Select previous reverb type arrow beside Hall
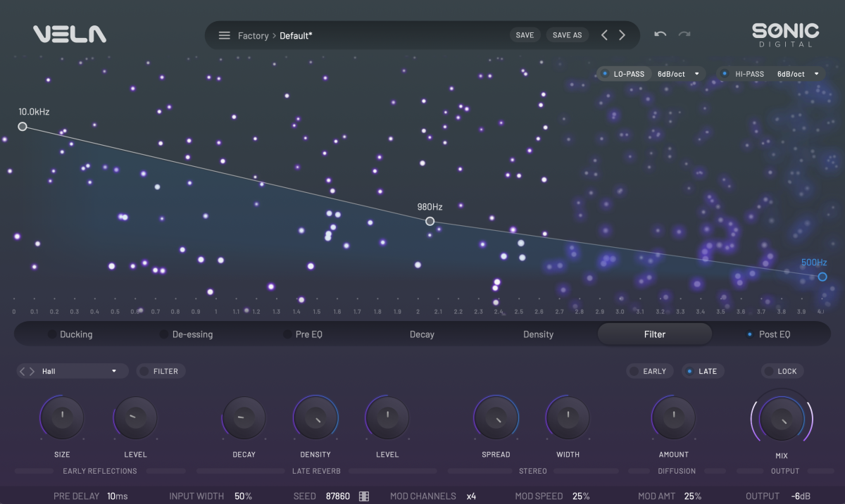 click(x=23, y=371)
